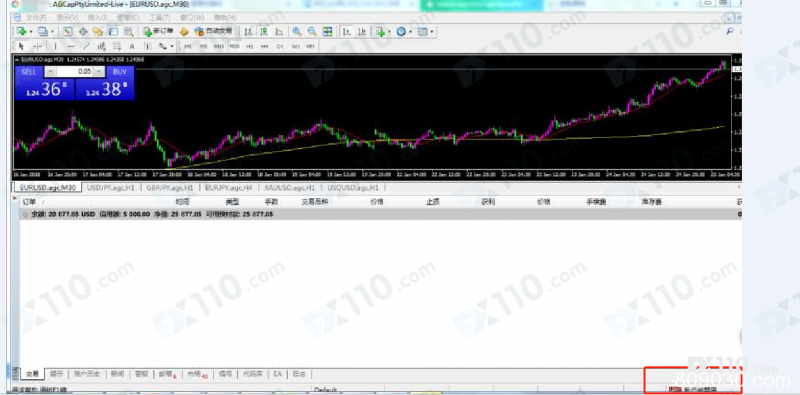
Task: Switch to the XAUUSD.agc,H1 chart tab
Action: (x=289, y=188)
